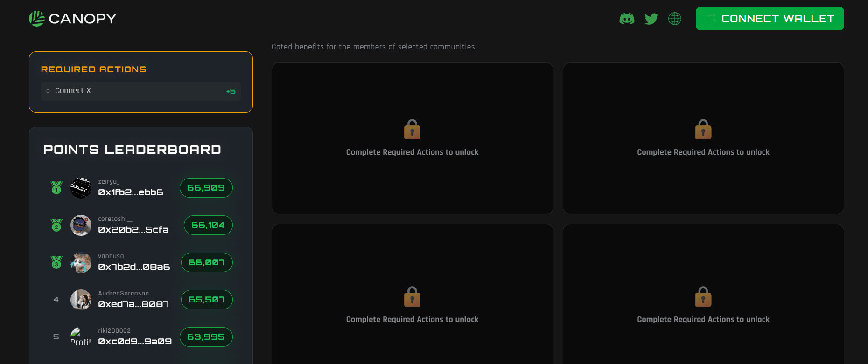Open the Discord link icon
The image size is (868, 364).
point(627,19)
